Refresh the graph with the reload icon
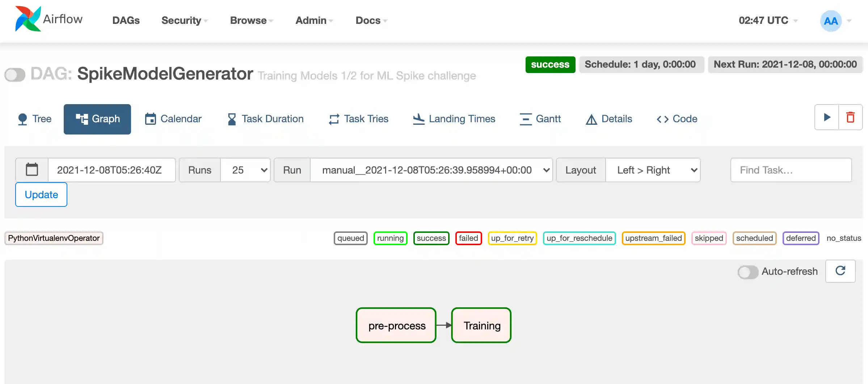 tap(840, 271)
